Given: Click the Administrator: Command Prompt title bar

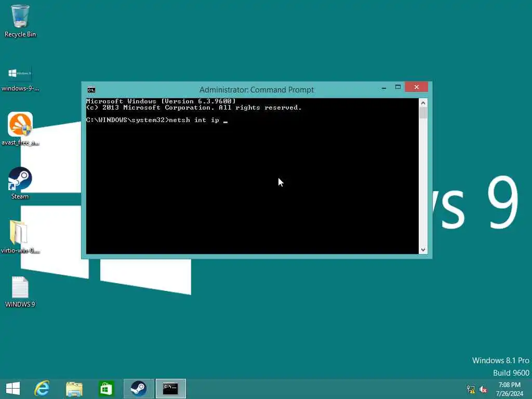Looking at the screenshot, I should 257,90.
